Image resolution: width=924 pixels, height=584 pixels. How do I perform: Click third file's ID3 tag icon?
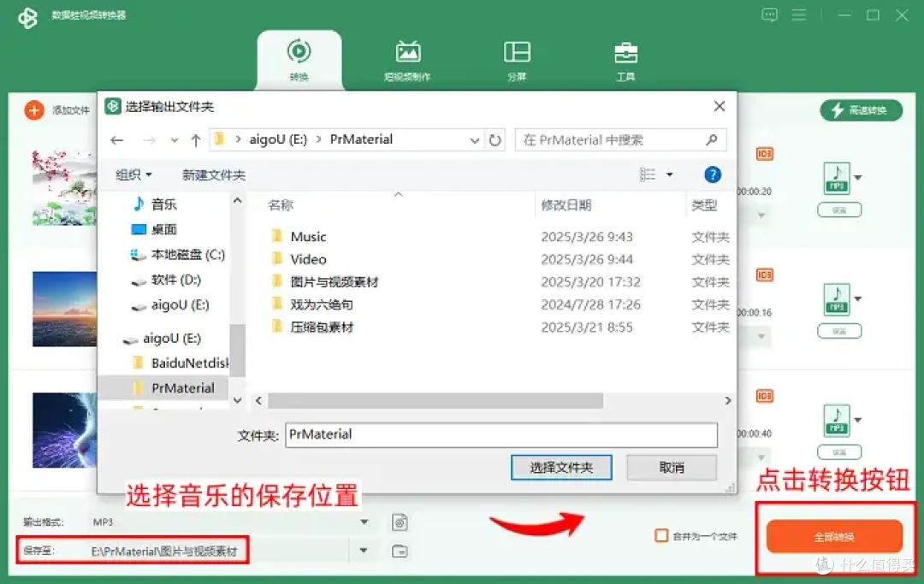click(x=764, y=396)
